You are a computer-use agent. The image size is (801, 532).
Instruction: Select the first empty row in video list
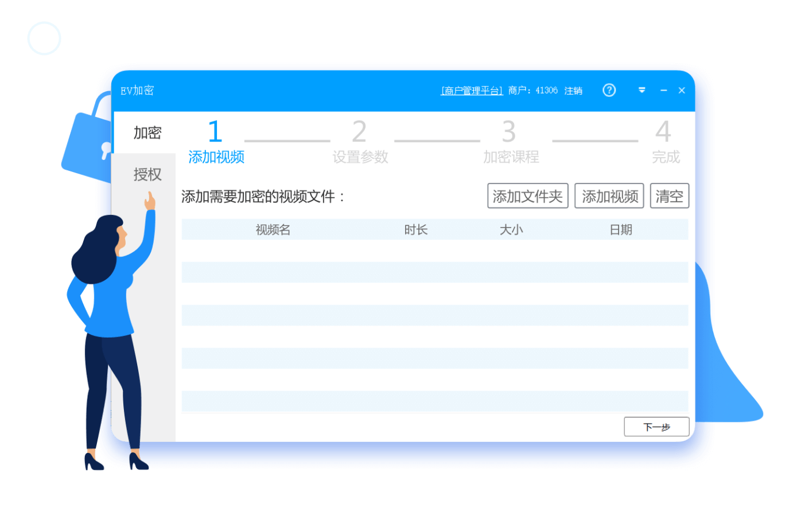(434, 272)
